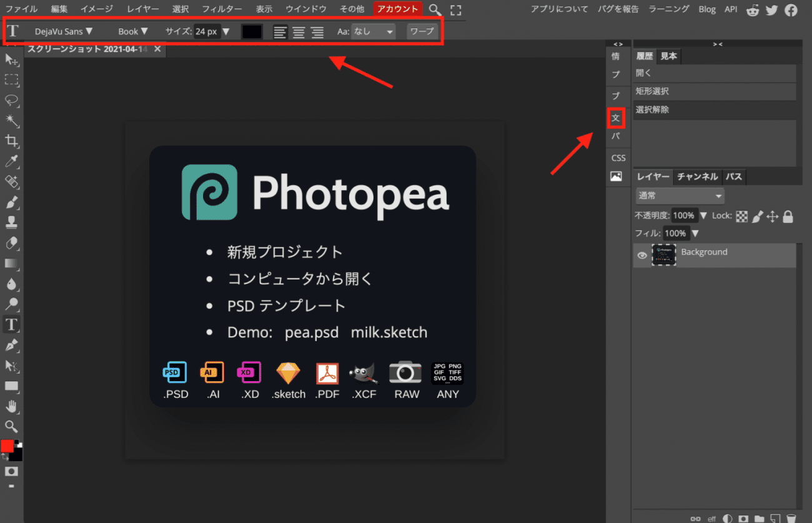
Task: Select the Hand tool
Action: click(11, 407)
